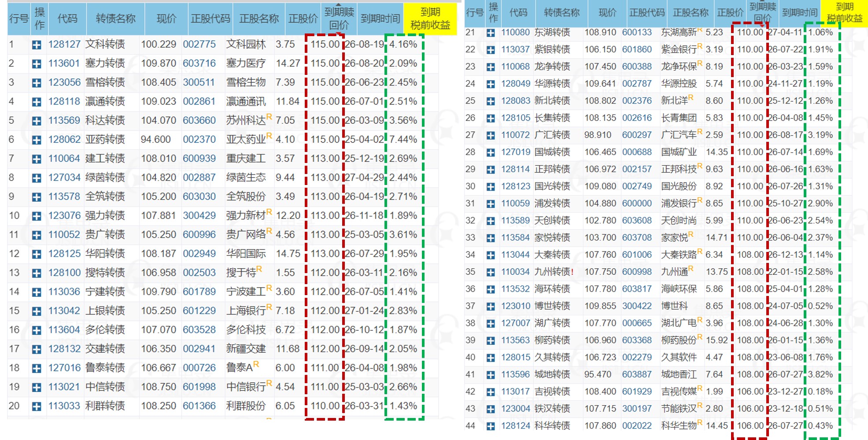
Task: Click the plus icon beside 113601 塞力转债
Action: (x=37, y=64)
